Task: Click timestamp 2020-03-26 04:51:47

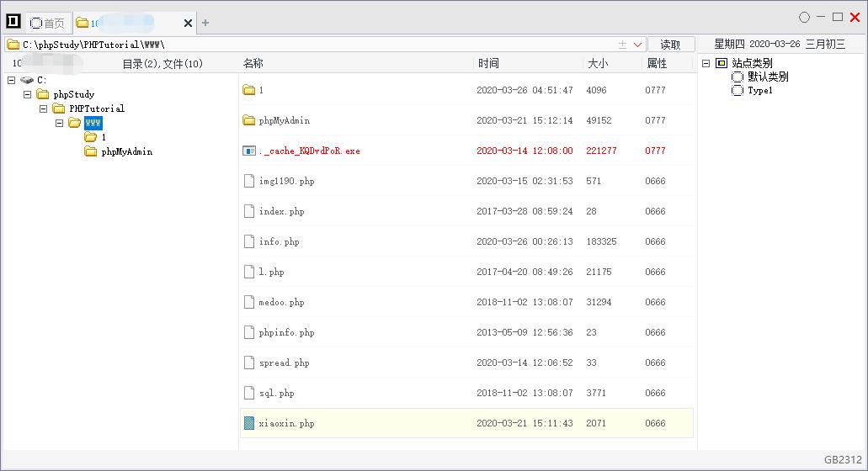Action: coord(525,90)
